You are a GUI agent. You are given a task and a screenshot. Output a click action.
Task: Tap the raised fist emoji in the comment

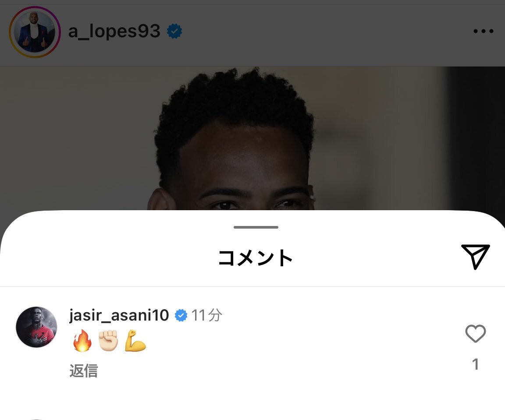(108, 340)
